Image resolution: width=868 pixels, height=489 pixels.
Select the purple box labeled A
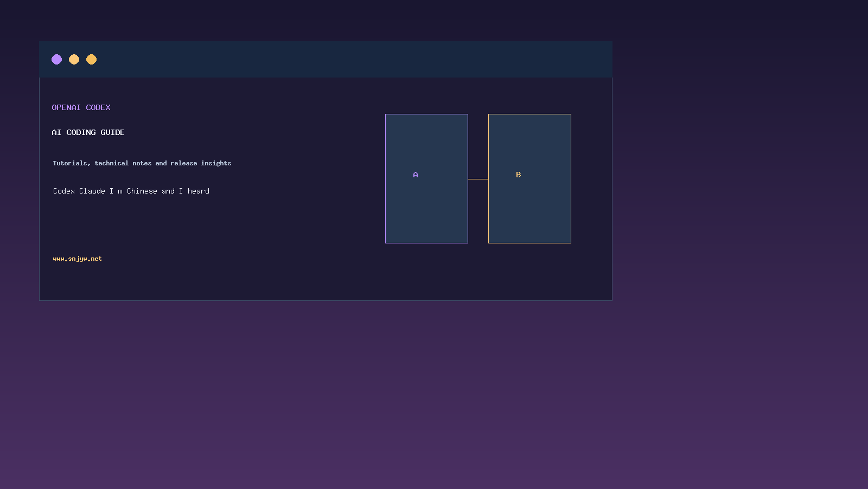[426, 178]
